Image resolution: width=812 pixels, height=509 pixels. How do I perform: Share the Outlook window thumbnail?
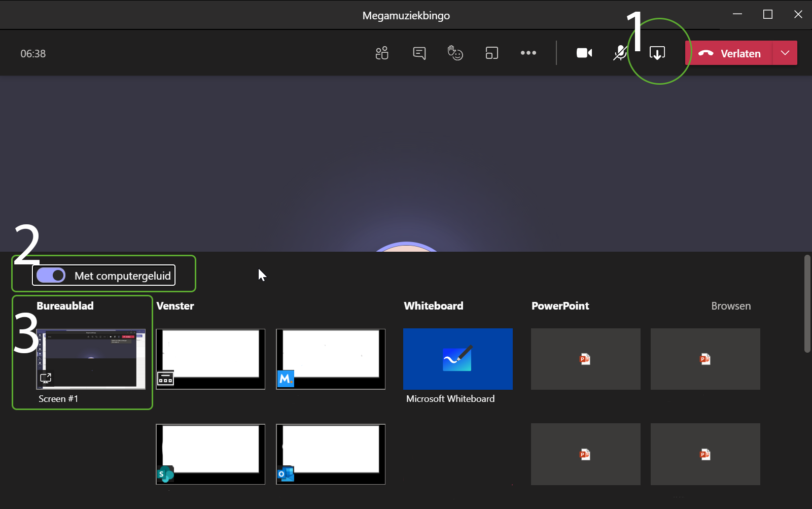pyautogui.click(x=331, y=454)
